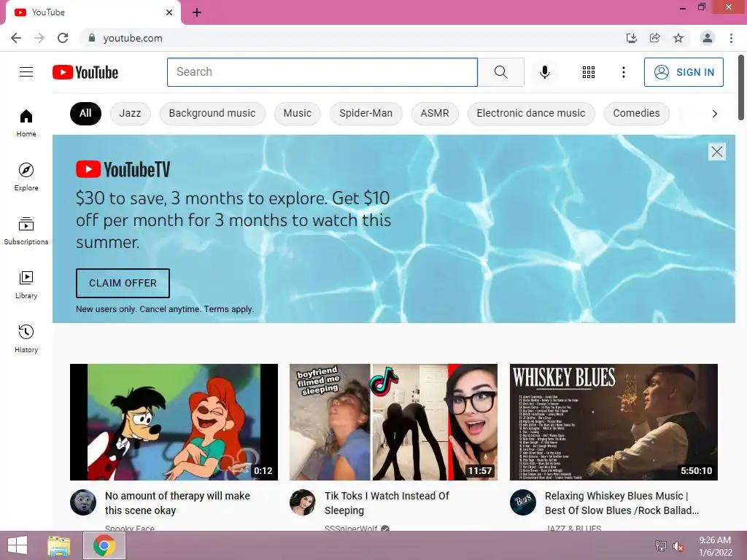Screen dimensions: 747x560
Task: Open Chrome three-dot menu
Action: tap(731, 38)
